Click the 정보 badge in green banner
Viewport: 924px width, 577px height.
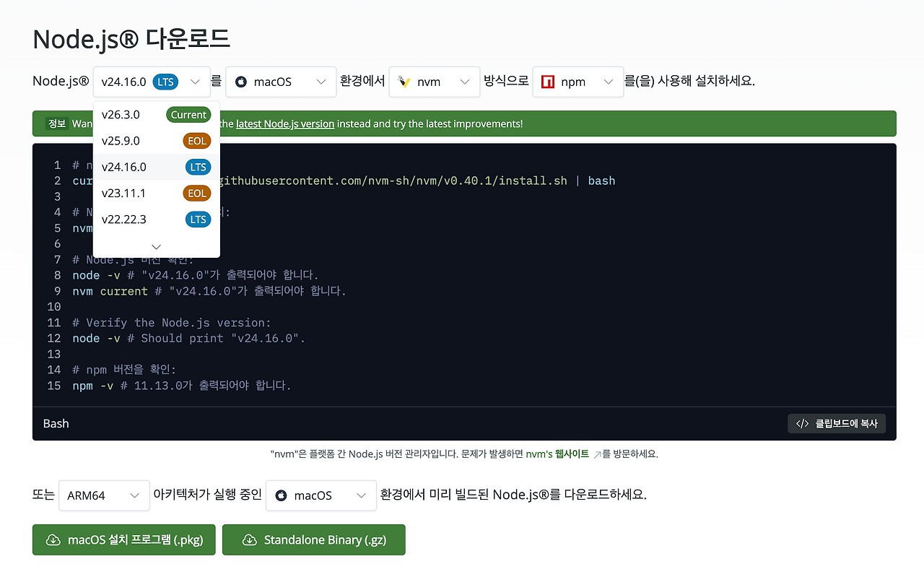[x=57, y=123]
